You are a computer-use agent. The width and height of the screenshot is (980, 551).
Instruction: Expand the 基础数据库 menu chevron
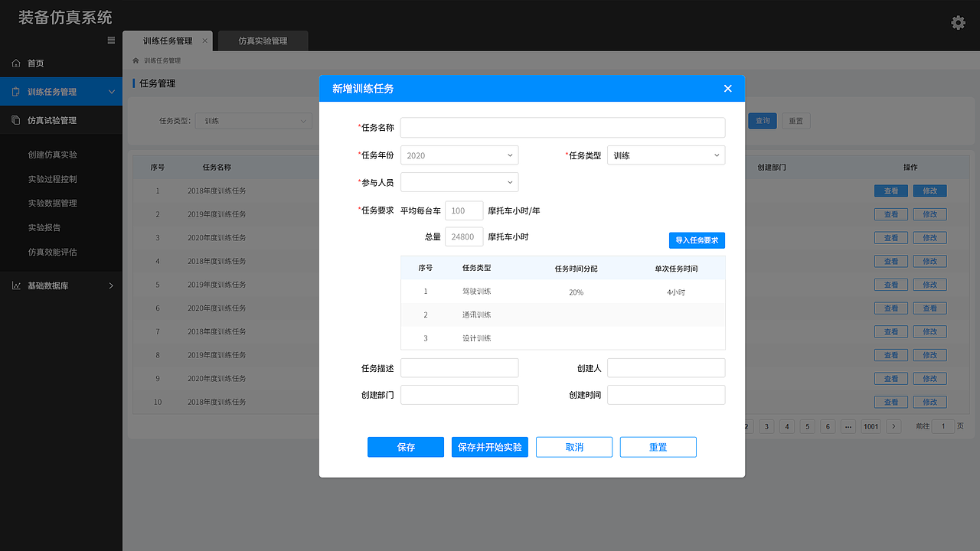pyautogui.click(x=111, y=285)
